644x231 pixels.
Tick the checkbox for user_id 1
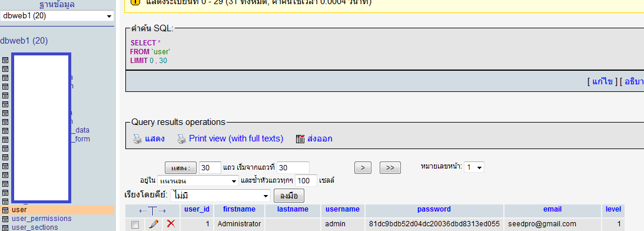click(x=135, y=225)
